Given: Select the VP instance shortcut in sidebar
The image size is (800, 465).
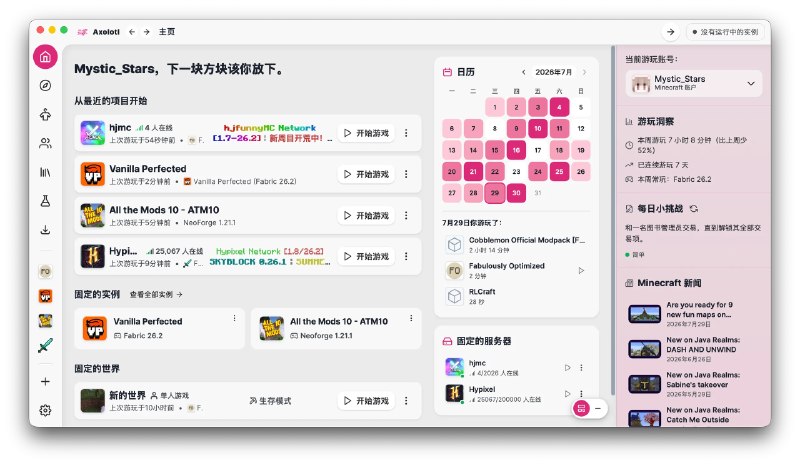Looking at the screenshot, I should [x=45, y=296].
